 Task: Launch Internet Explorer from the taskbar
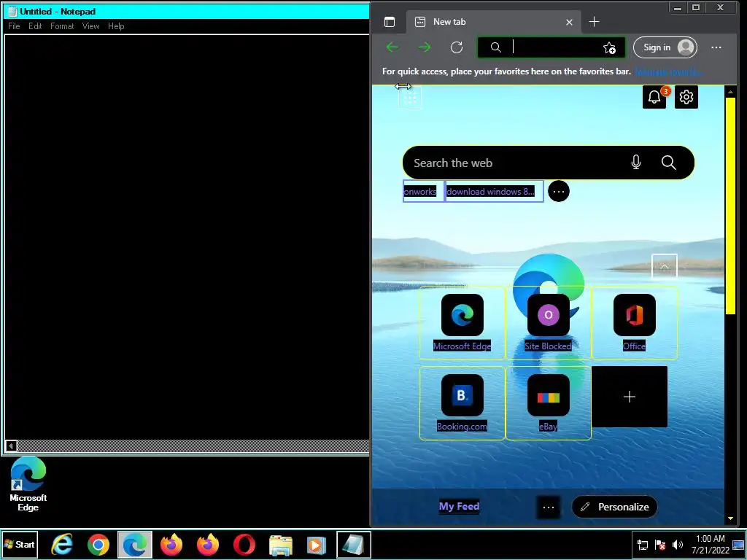coord(62,544)
